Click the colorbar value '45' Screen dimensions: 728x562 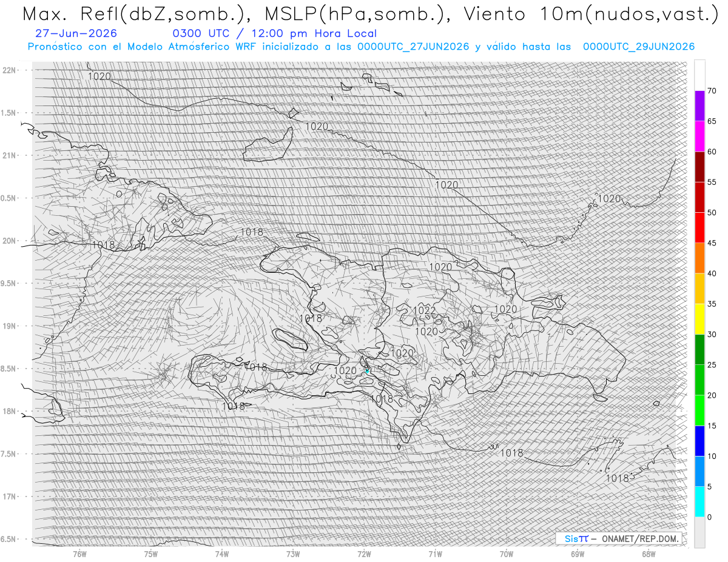712,243
